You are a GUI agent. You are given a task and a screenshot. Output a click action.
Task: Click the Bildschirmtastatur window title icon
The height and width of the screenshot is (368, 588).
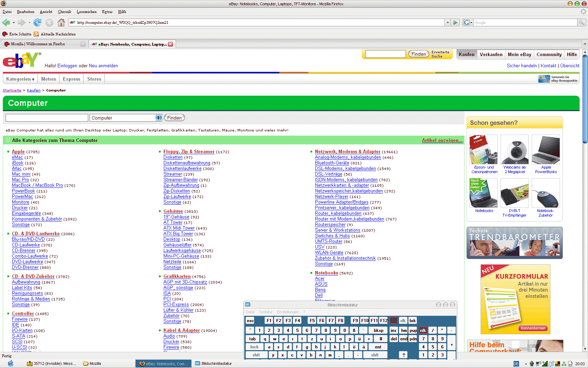tap(248, 305)
